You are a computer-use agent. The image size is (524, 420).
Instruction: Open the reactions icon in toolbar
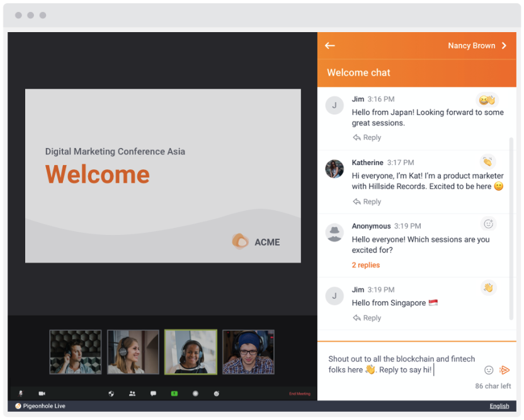pos(217,394)
